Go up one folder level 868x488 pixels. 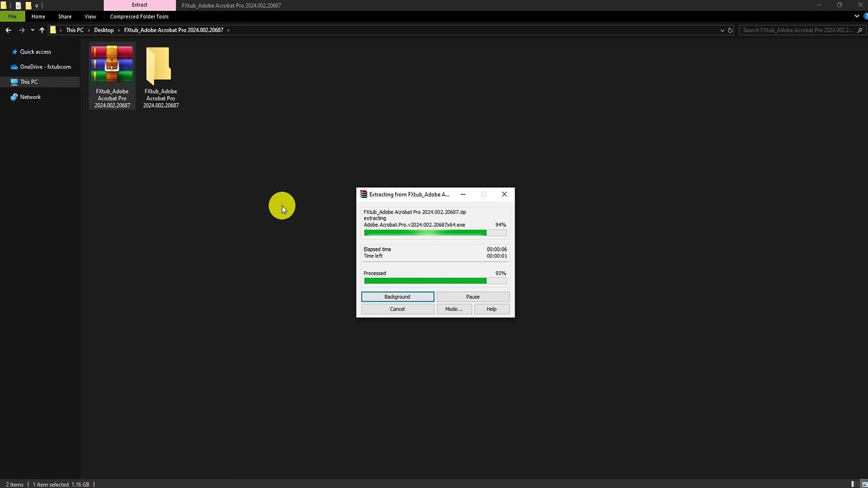point(42,30)
